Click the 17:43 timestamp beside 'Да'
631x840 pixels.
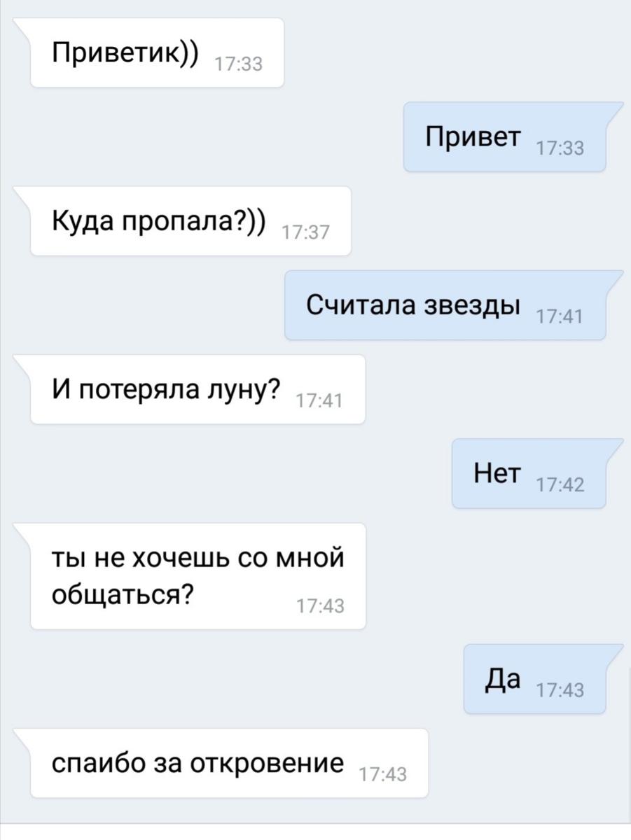click(560, 690)
